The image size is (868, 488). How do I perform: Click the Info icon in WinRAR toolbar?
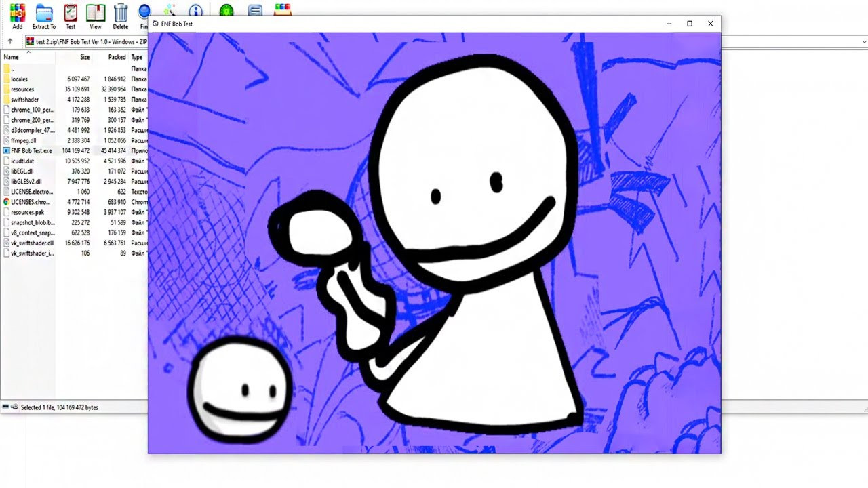[x=196, y=9]
